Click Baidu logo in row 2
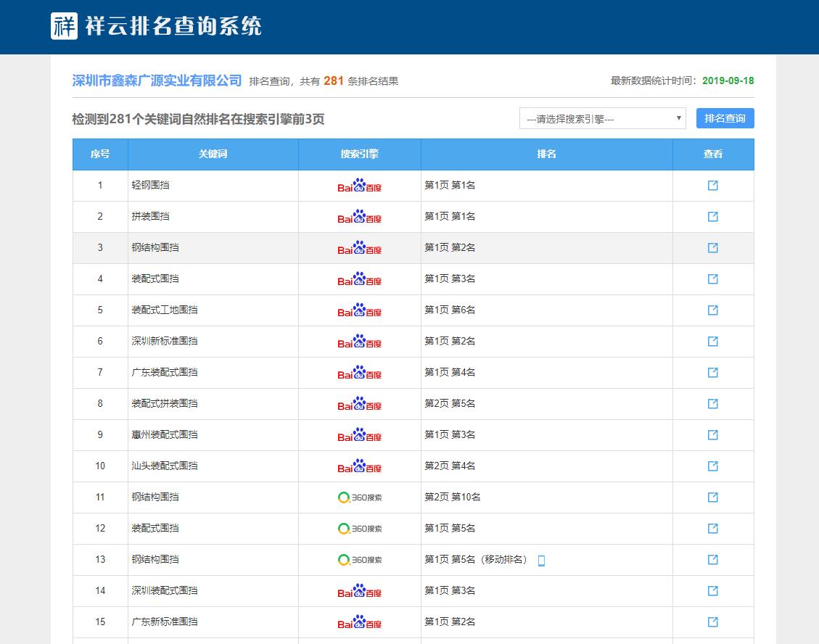Viewport: 819px width, 644px height. [359, 217]
